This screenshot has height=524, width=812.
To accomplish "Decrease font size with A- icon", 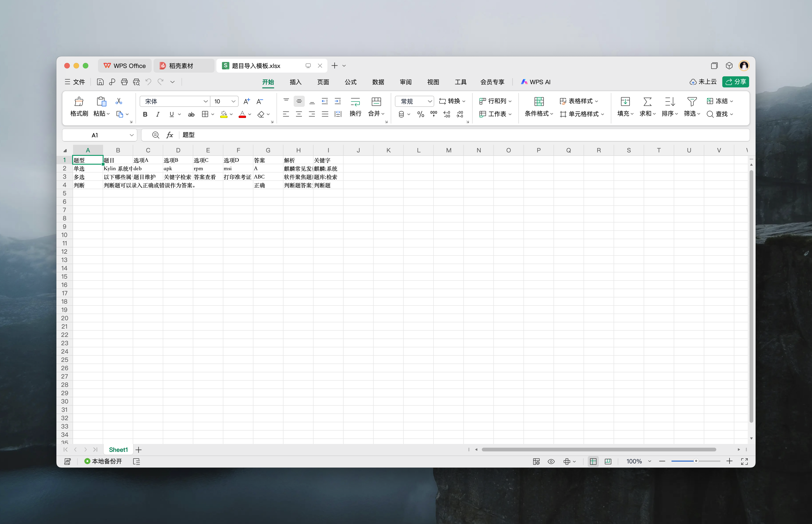I will click(x=260, y=101).
